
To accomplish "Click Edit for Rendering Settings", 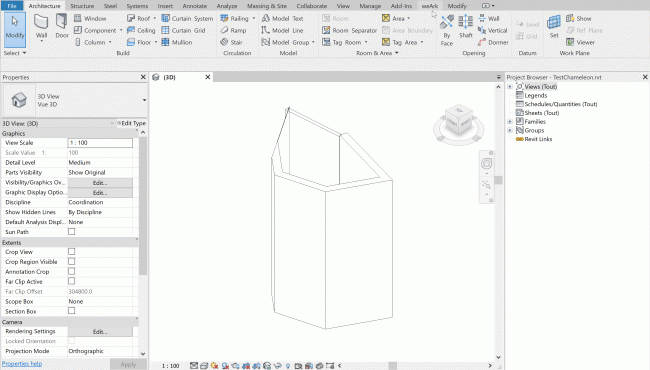I will 100,331.
